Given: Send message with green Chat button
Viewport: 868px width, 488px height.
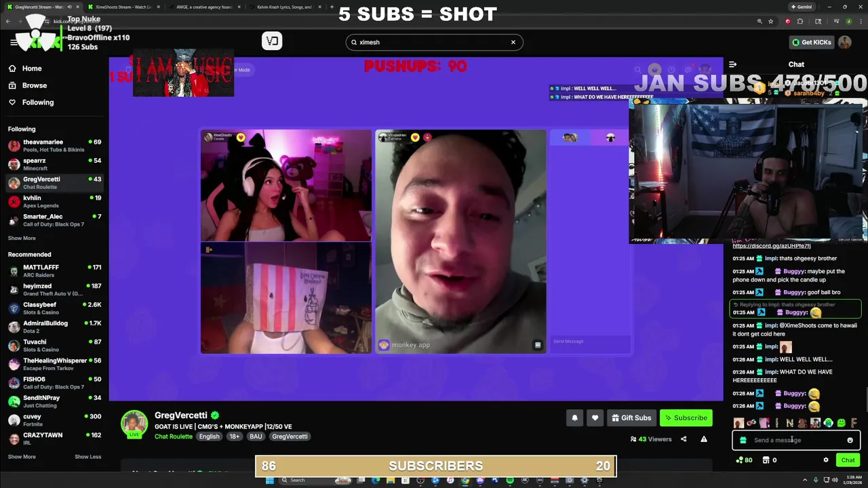Looking at the screenshot, I should coord(848,460).
